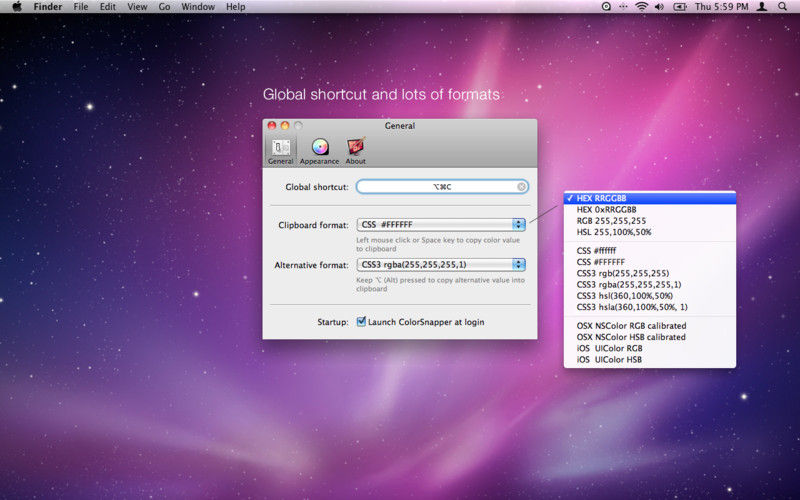800x500 pixels.
Task: Open the File menu
Action: pos(81,7)
